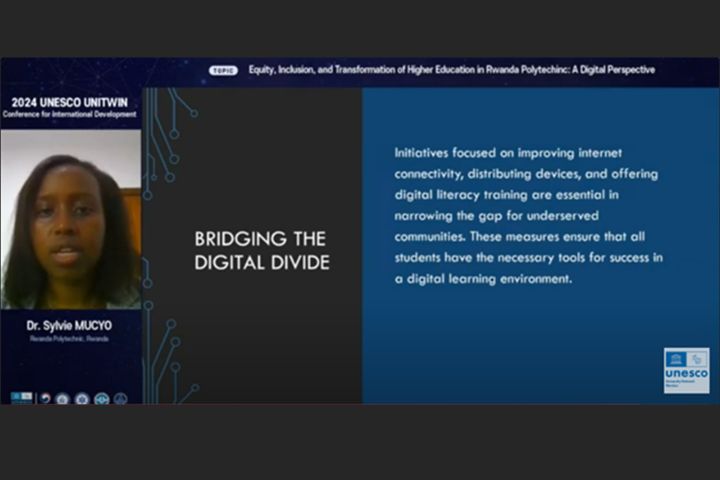Select the speaker webcam video thumbnail
Viewport: 720px width, 480px height.
click(x=71, y=219)
